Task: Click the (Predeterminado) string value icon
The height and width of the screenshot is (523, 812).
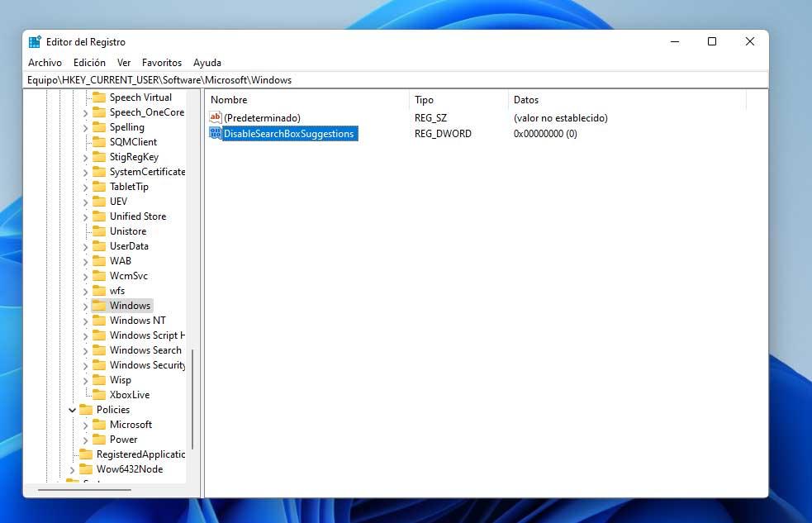Action: 215,117
